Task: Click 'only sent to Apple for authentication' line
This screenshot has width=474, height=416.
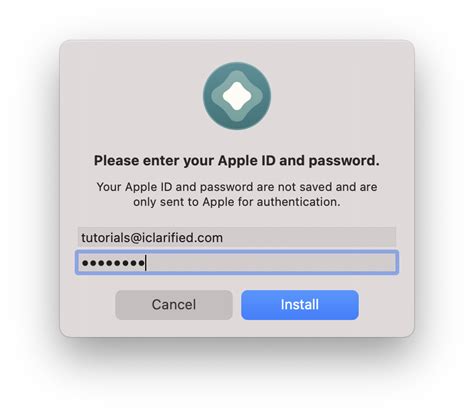Action: click(237, 202)
